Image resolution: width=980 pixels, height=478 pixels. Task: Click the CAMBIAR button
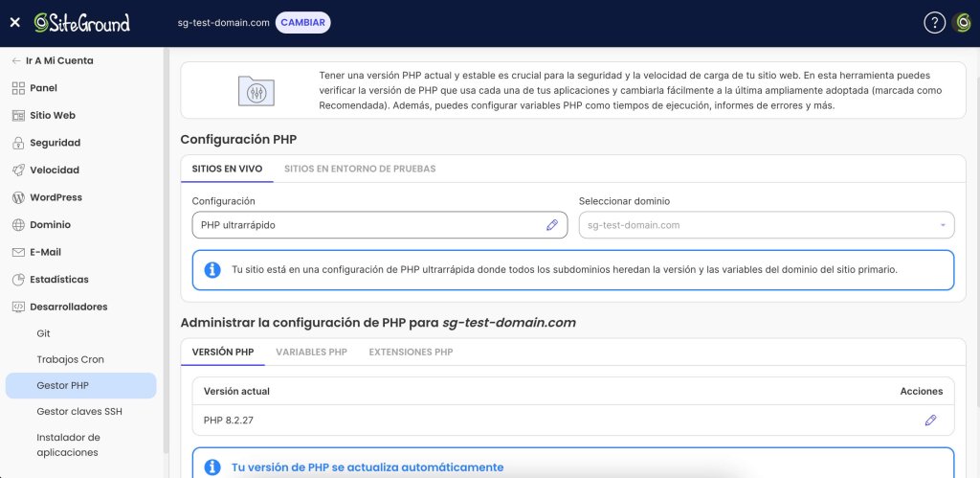302,23
